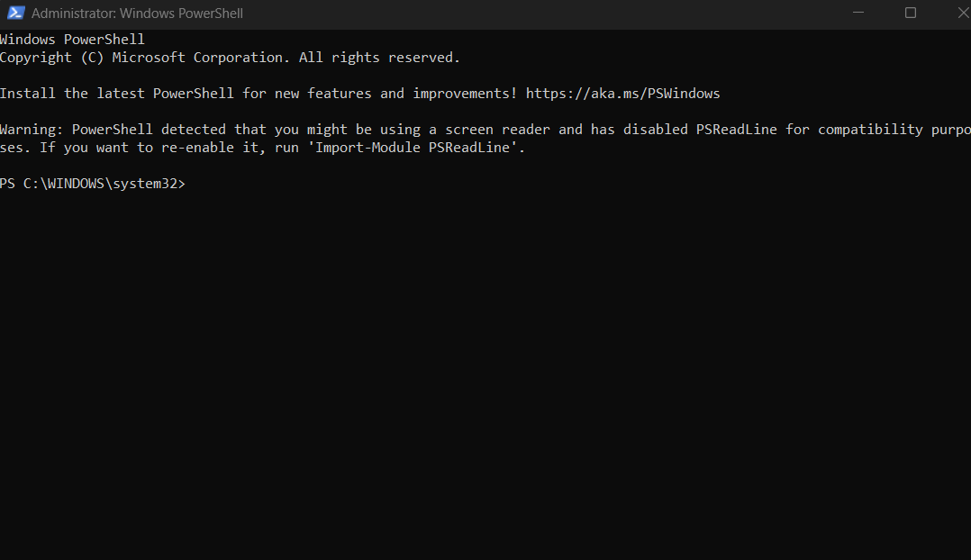Click the empty title bar area
Viewport: 971px width, 560px height.
click(540, 14)
